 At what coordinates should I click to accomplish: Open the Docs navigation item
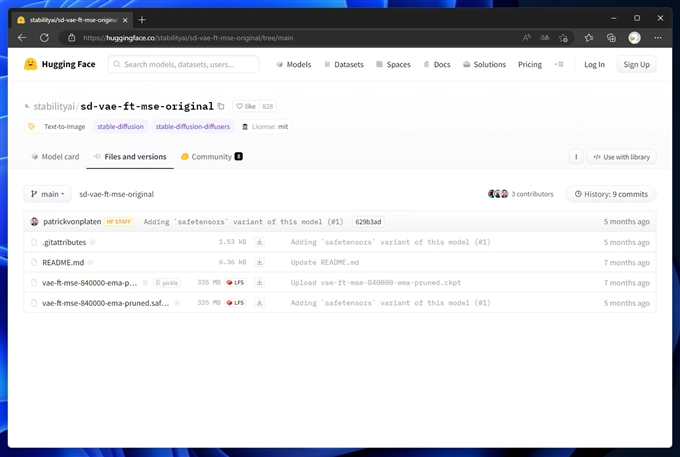(x=437, y=64)
